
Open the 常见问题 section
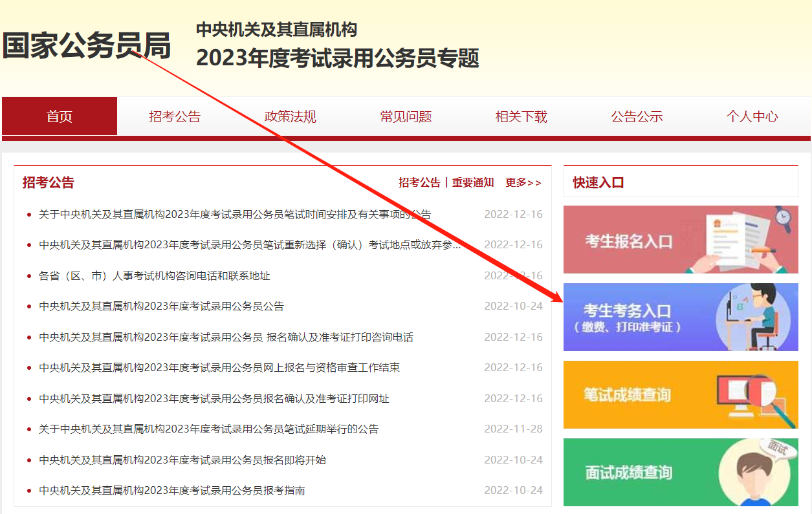tap(406, 116)
